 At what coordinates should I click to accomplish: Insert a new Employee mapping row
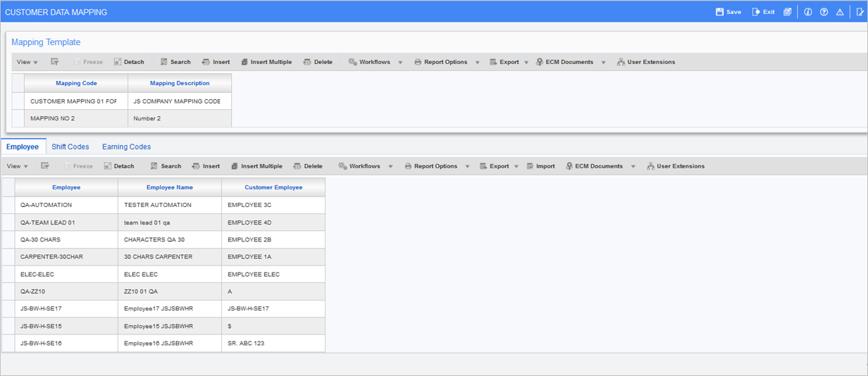206,166
